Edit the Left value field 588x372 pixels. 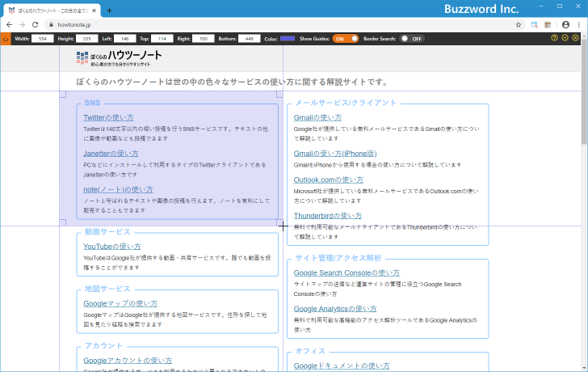[x=125, y=39]
